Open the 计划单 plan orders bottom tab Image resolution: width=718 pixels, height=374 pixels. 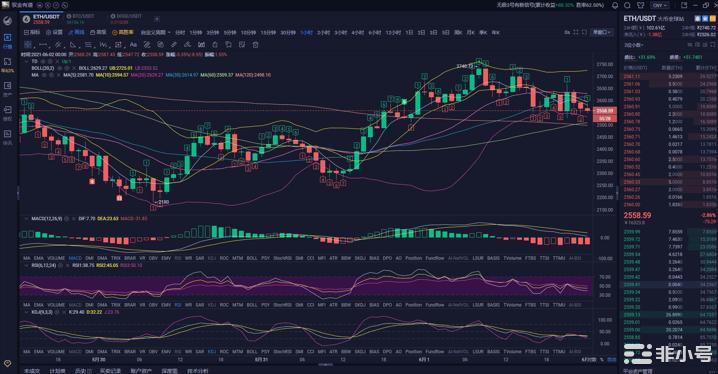point(58,370)
